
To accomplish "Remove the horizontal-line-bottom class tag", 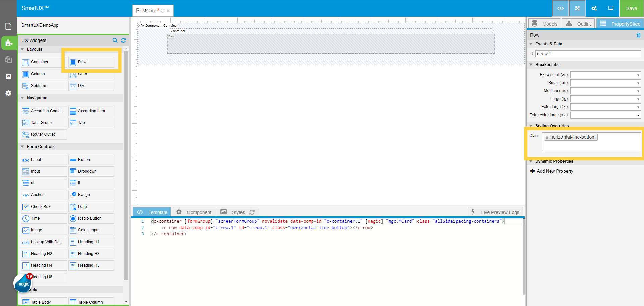I will tap(547, 137).
